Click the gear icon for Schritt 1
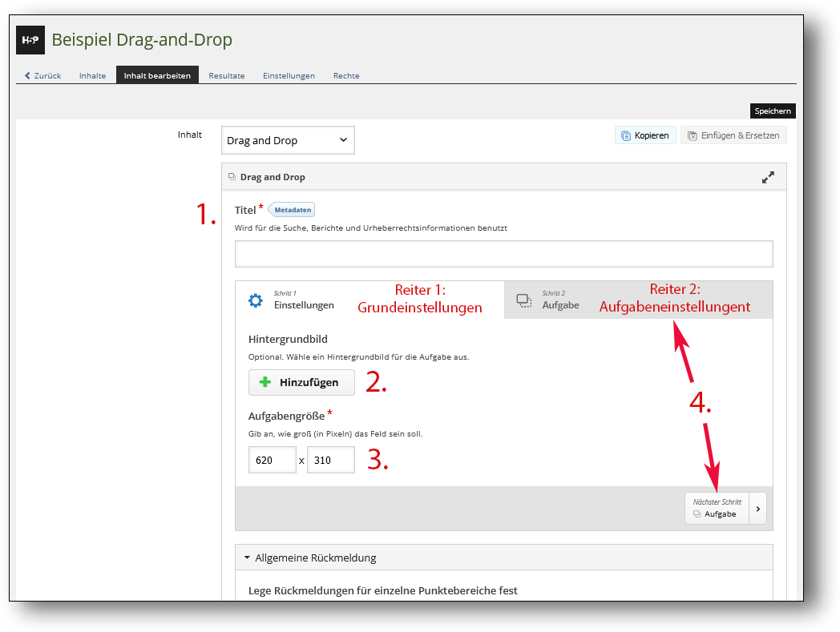840x632 pixels. pyautogui.click(x=255, y=301)
